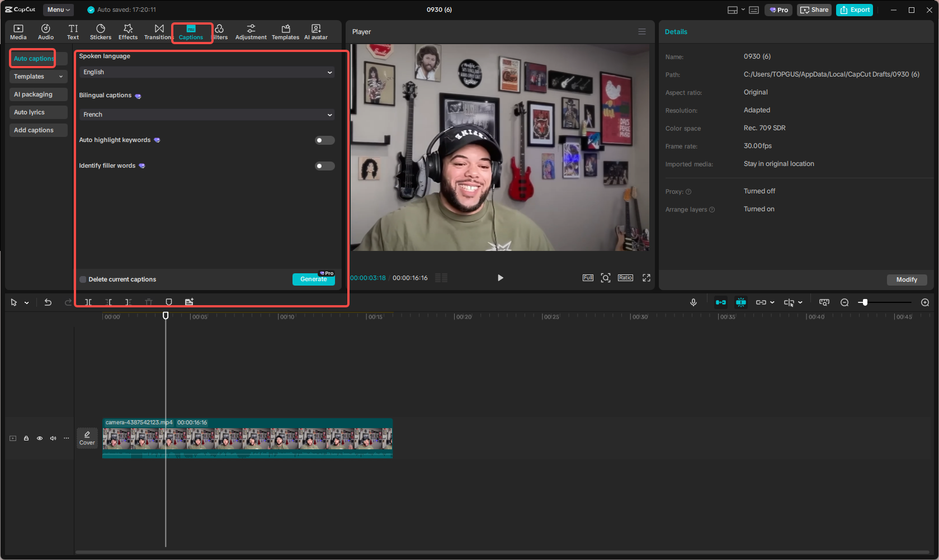Select the voiceover microphone tool
The width and height of the screenshot is (939, 560).
[x=693, y=302]
